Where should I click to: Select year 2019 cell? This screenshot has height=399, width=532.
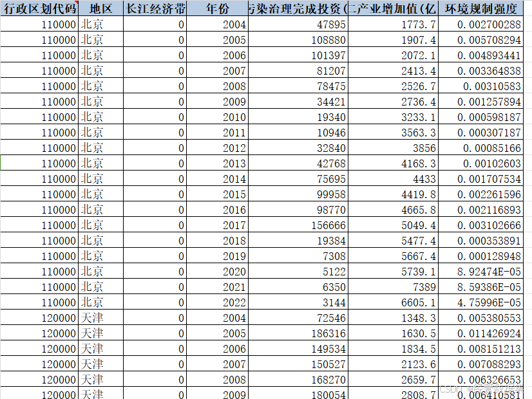point(217,256)
